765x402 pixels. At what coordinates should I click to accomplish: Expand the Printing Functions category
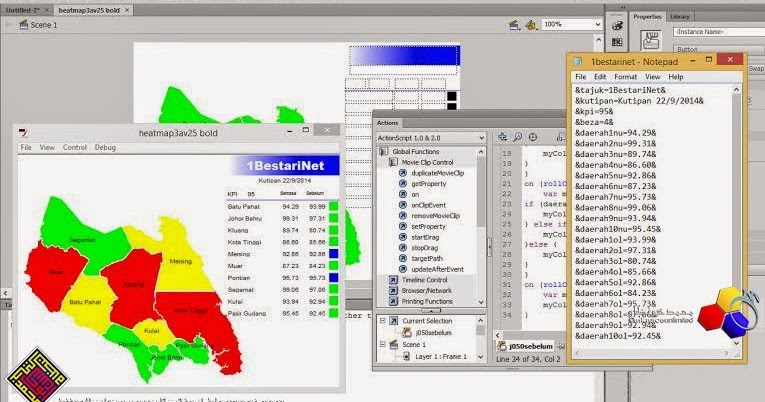point(393,302)
